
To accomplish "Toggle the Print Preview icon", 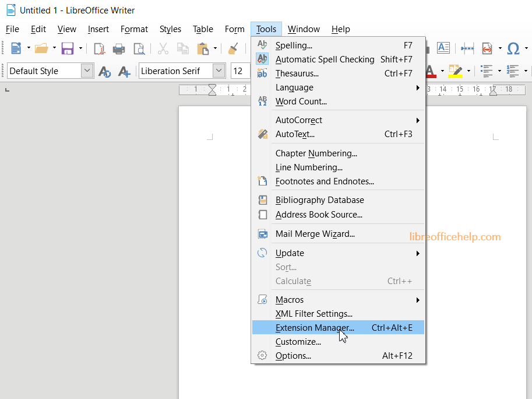I will [139, 48].
